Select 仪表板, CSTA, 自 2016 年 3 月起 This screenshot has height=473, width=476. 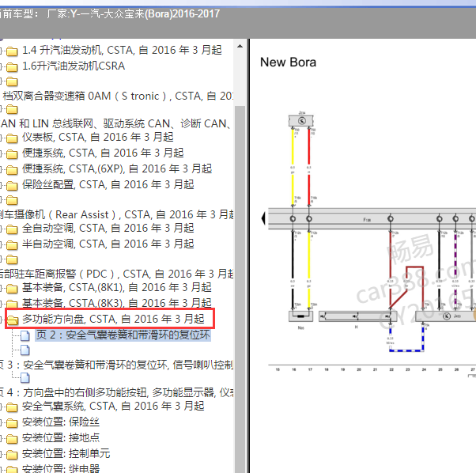click(x=98, y=137)
